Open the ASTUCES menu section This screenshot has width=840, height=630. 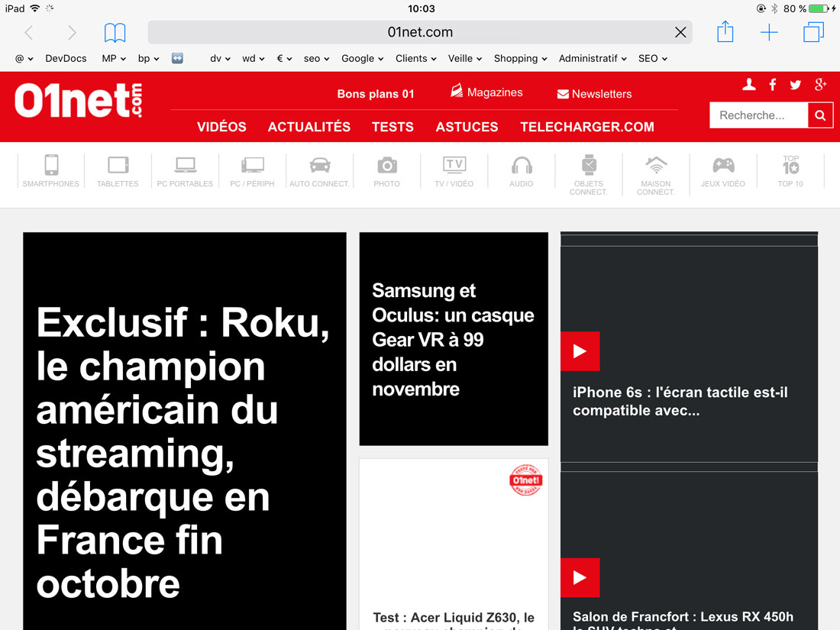pyautogui.click(x=467, y=127)
